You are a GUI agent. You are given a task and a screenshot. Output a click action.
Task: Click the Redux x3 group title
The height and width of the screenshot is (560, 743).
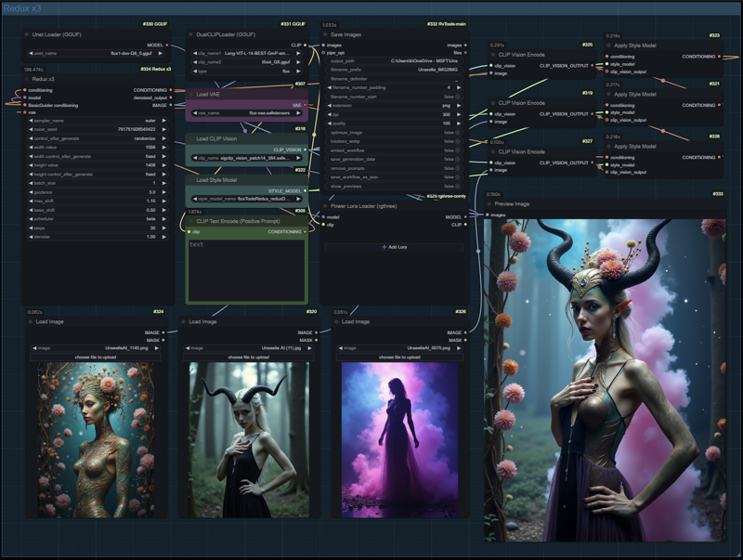22,8
